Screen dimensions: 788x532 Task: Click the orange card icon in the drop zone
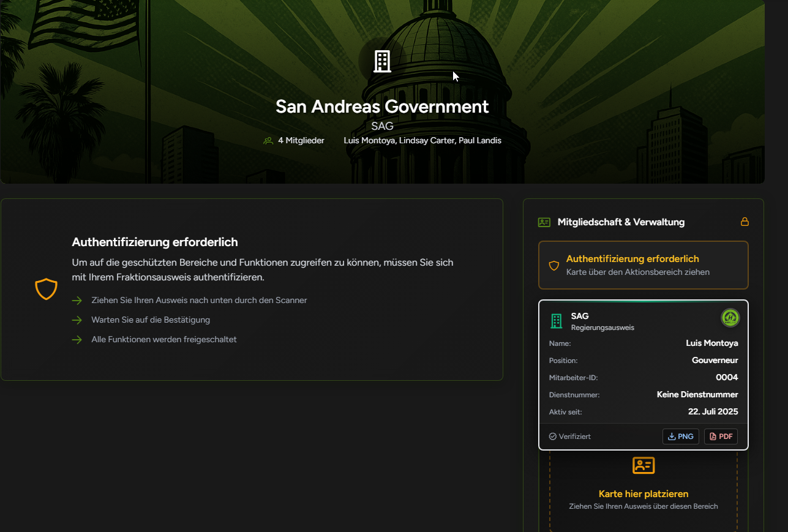[644, 466]
